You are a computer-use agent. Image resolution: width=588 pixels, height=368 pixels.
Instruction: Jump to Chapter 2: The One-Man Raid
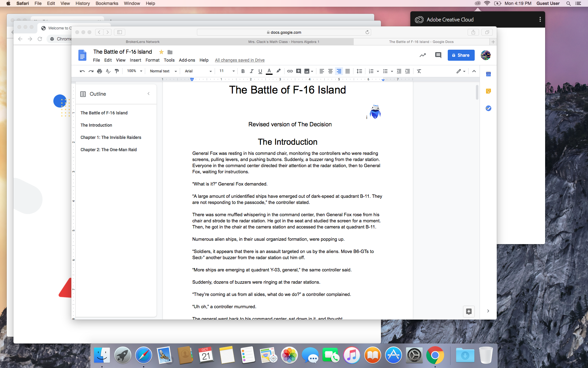click(x=108, y=150)
